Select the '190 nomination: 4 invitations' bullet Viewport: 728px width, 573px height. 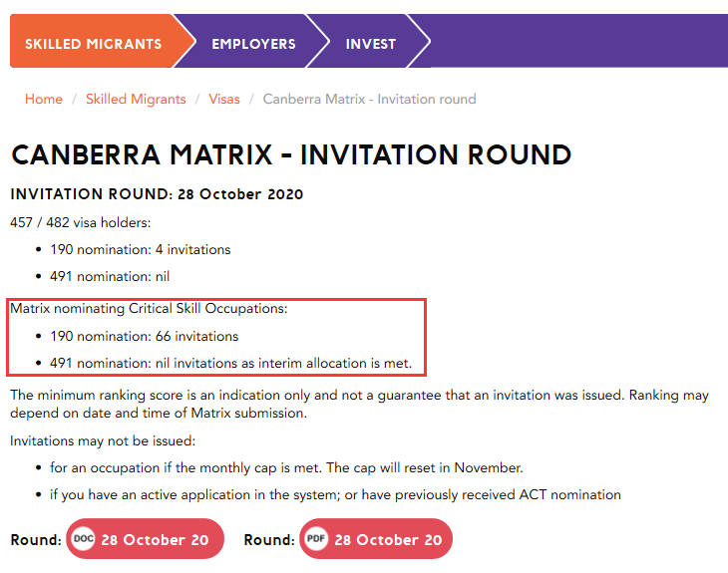point(141,249)
